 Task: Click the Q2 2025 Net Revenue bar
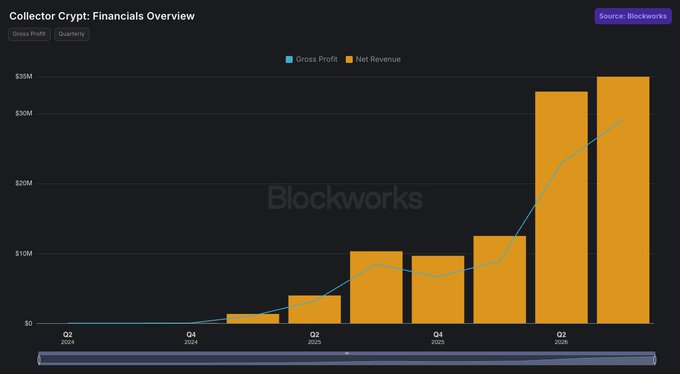click(314, 309)
